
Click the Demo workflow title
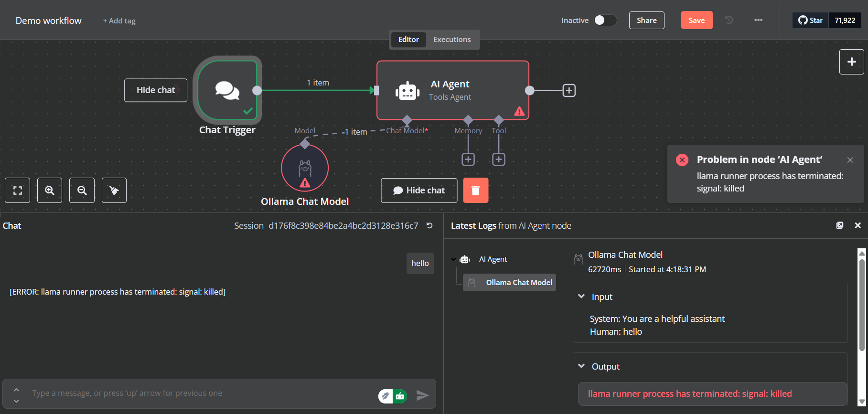click(x=49, y=21)
